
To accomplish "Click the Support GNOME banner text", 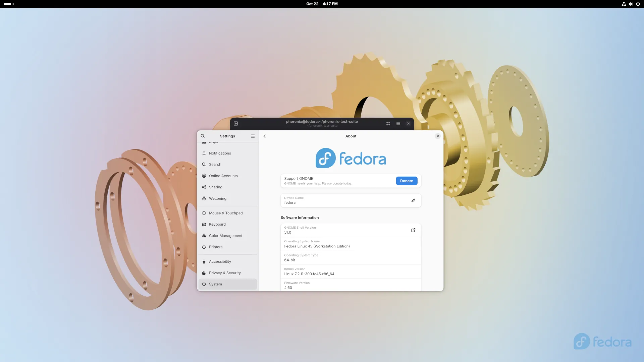I will click(x=318, y=181).
